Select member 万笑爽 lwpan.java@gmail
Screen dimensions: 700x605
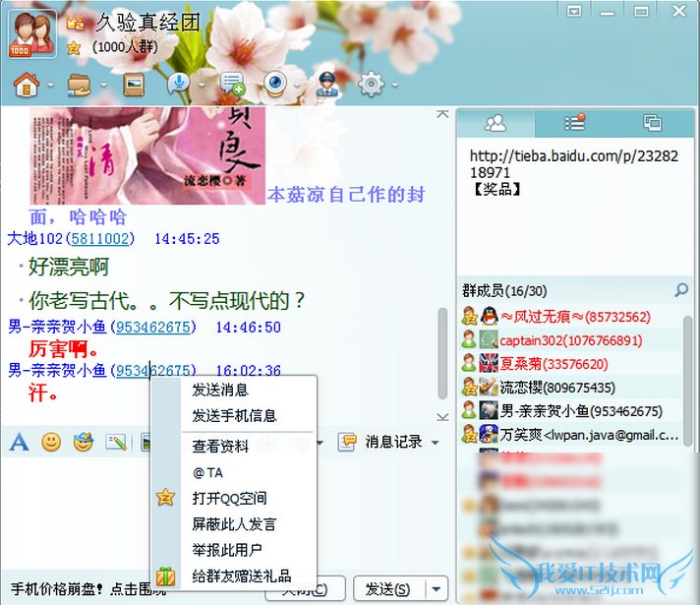[571, 434]
